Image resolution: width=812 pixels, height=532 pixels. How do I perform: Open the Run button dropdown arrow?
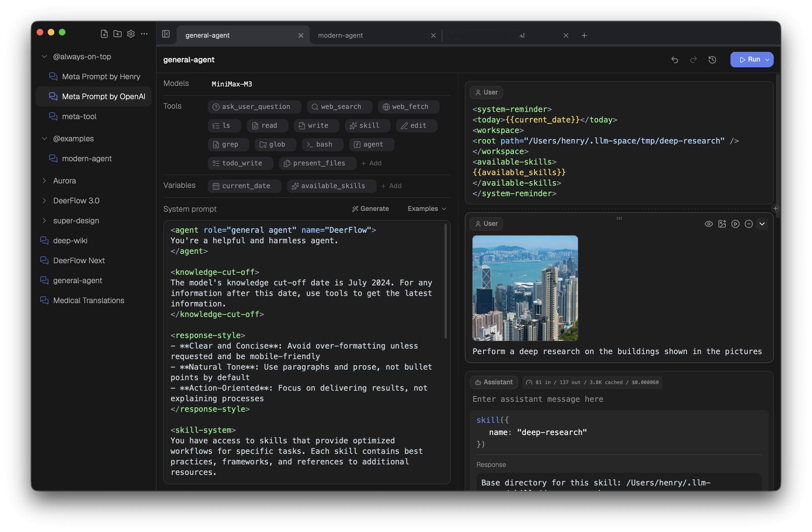[x=767, y=60]
